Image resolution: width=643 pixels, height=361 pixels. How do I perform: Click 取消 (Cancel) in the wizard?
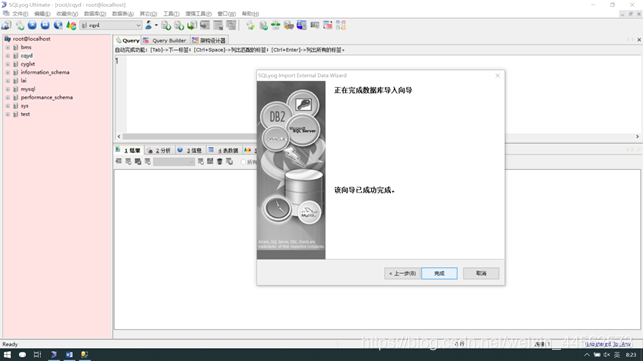481,273
